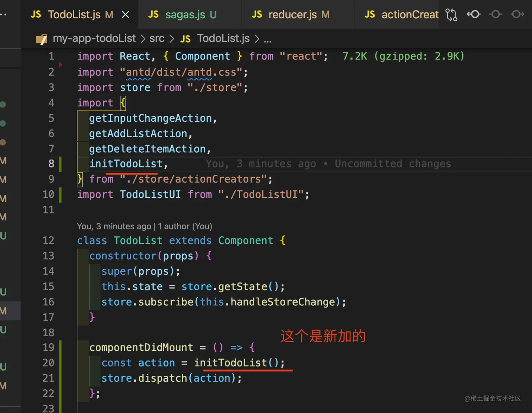Click the JS file icon on TodoList.js tab
Image resolution: width=532 pixels, height=413 pixels.
(x=36, y=14)
